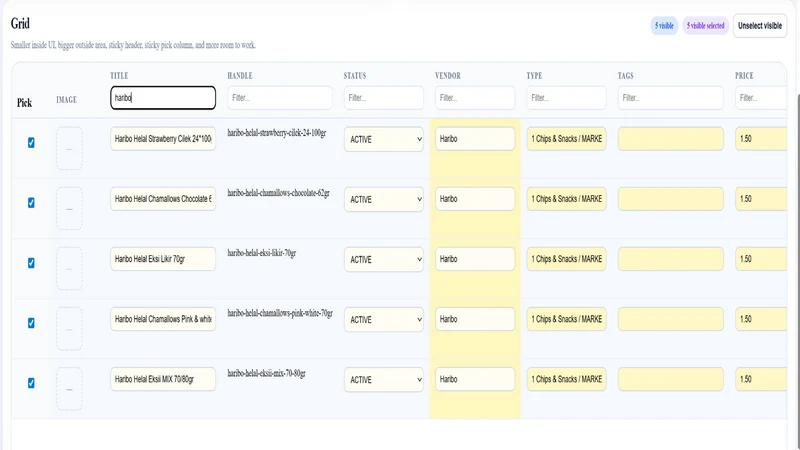Click the Unselect visible button
800x450 pixels.
coord(760,26)
